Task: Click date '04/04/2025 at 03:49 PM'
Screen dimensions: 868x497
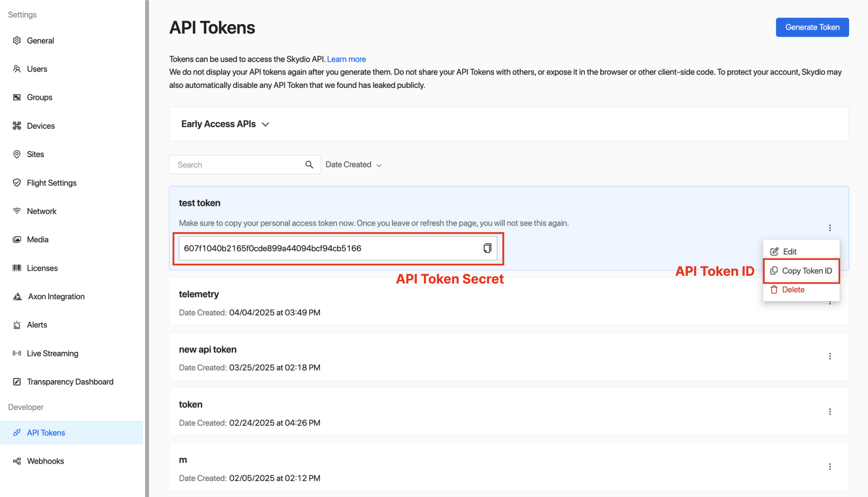Action: [275, 313]
